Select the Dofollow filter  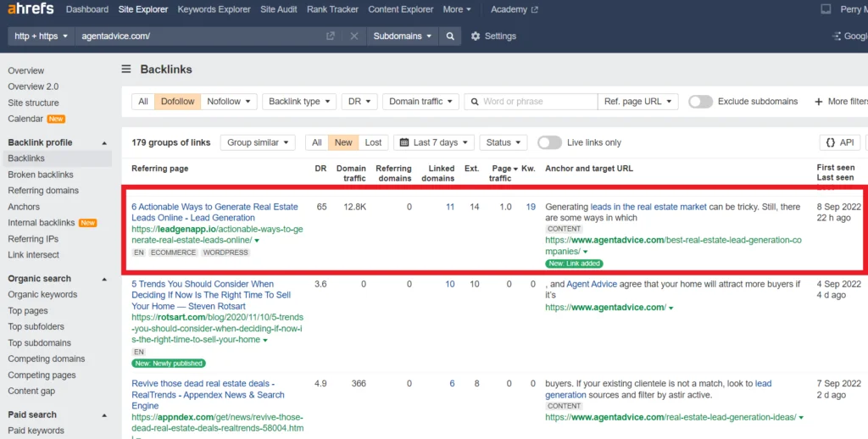coord(177,102)
